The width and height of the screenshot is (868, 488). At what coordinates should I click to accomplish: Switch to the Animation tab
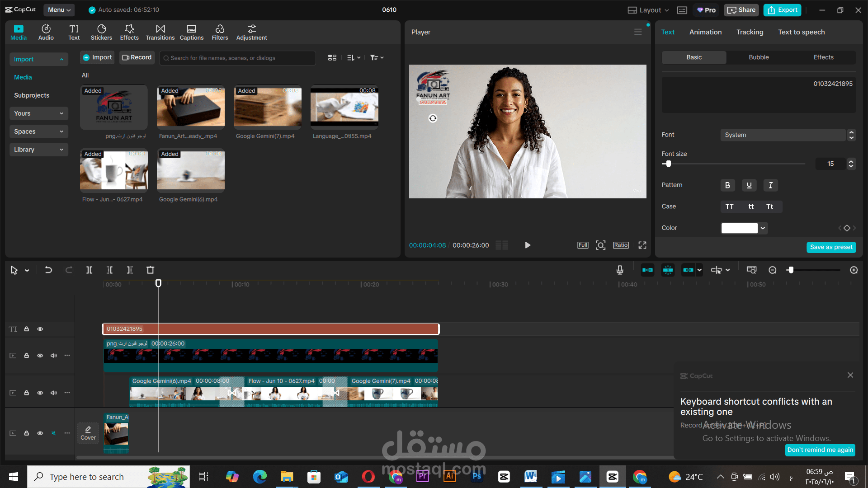705,32
